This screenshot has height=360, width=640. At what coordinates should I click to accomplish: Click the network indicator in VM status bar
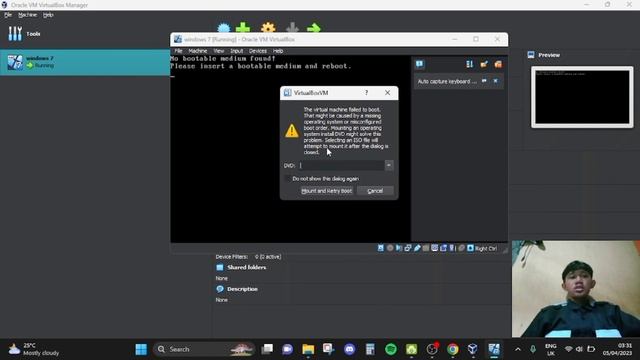click(x=408, y=248)
